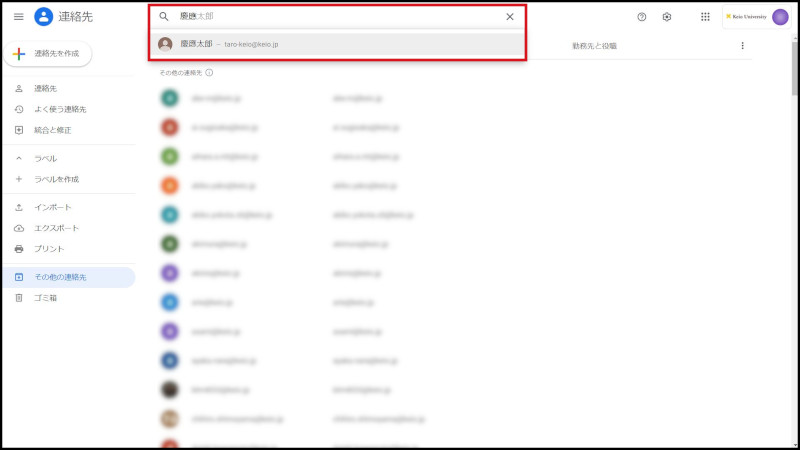800x450 pixels.
Task: Open 連絡先 in the sidebar
Action: [x=46, y=89]
